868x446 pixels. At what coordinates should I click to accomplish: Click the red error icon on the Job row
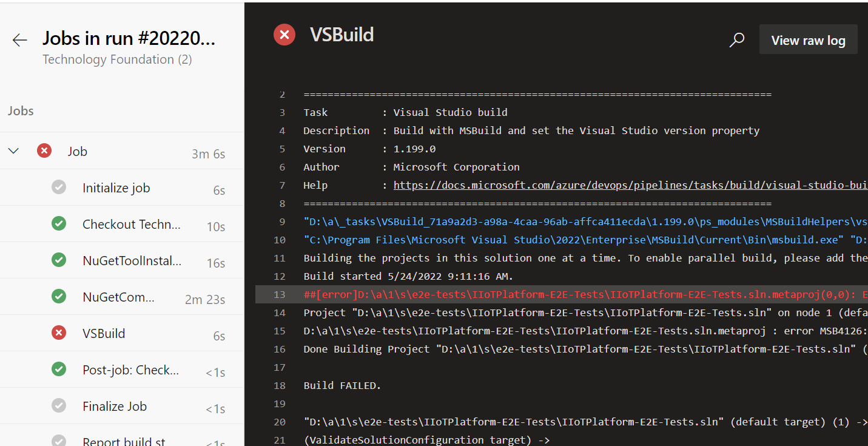point(44,150)
